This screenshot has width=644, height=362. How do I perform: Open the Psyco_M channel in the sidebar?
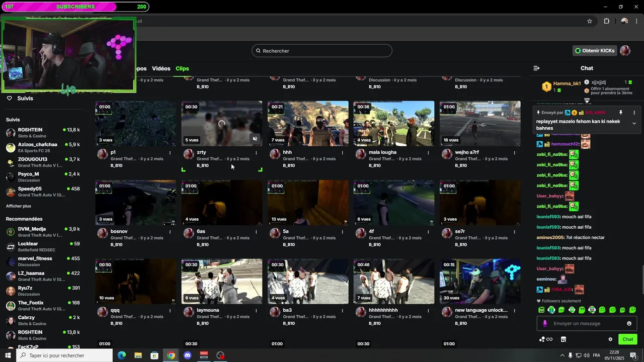pyautogui.click(x=43, y=177)
